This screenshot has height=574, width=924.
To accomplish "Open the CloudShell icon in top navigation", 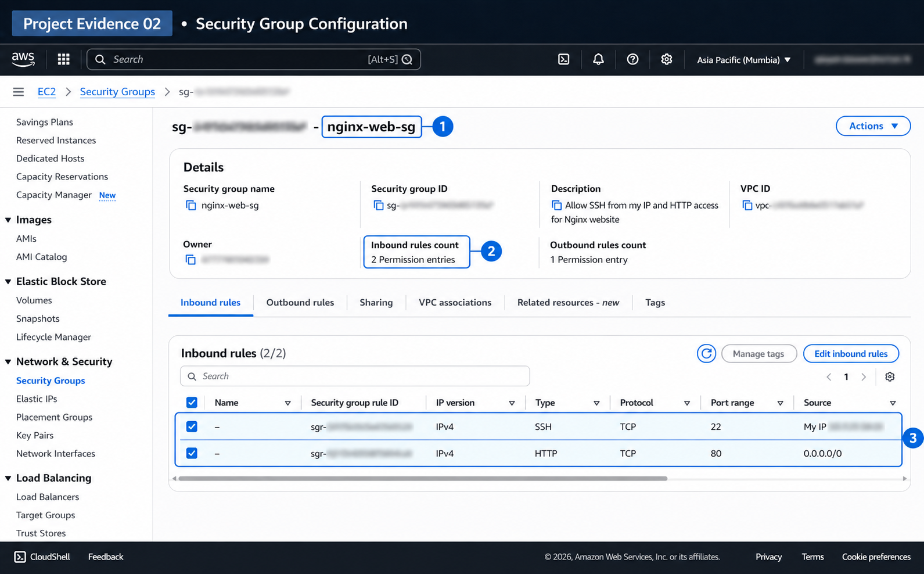I will [x=563, y=59].
